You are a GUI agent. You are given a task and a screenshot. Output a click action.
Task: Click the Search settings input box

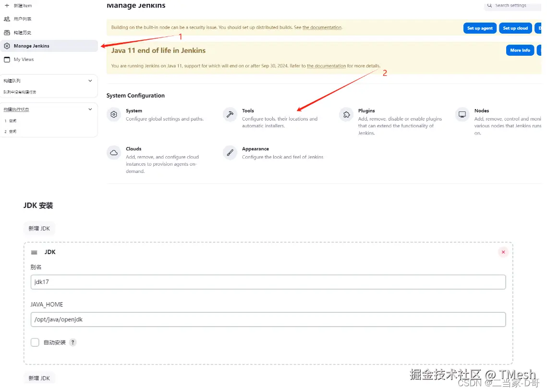(513, 5)
